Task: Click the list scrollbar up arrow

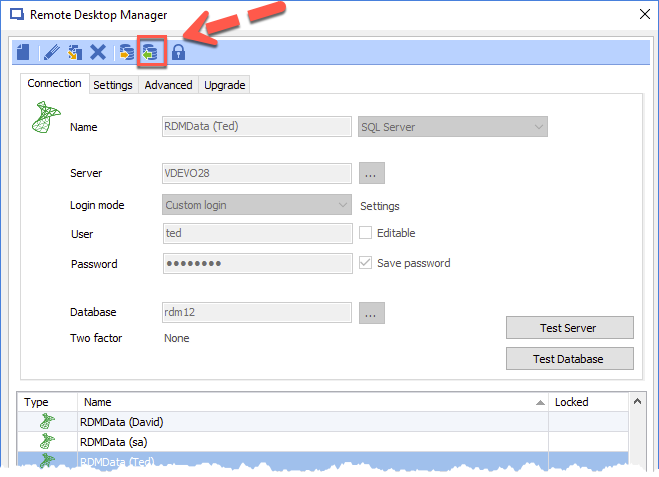Action: click(x=638, y=402)
